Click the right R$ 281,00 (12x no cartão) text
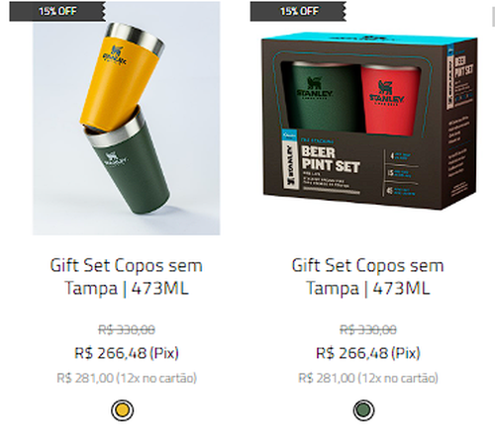Viewport: 495px width, 448px height. [x=368, y=378]
